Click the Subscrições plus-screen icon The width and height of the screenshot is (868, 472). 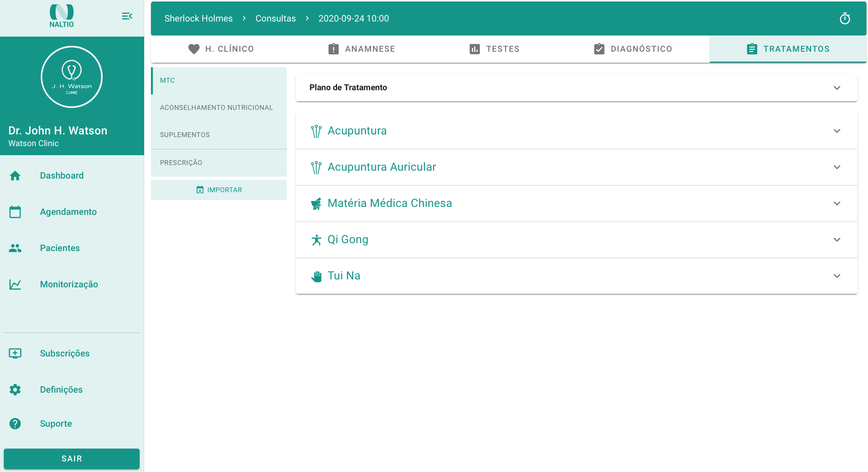[x=15, y=353]
